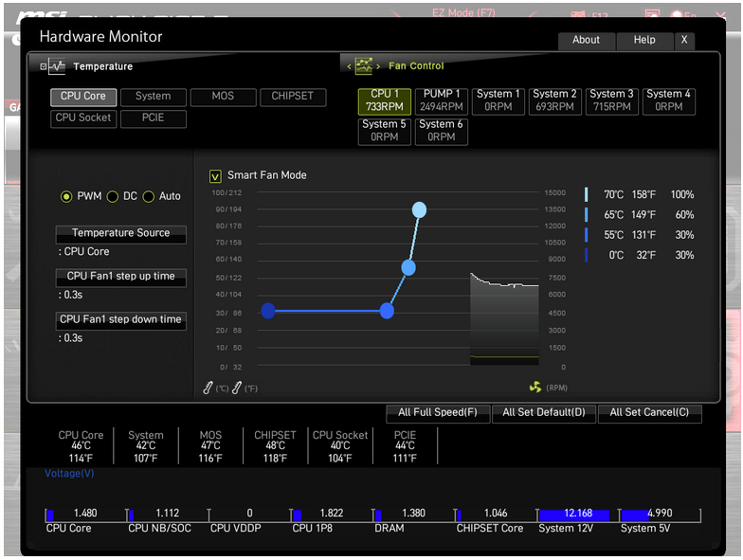Open CPU Fan1 step up time setting

tap(121, 277)
